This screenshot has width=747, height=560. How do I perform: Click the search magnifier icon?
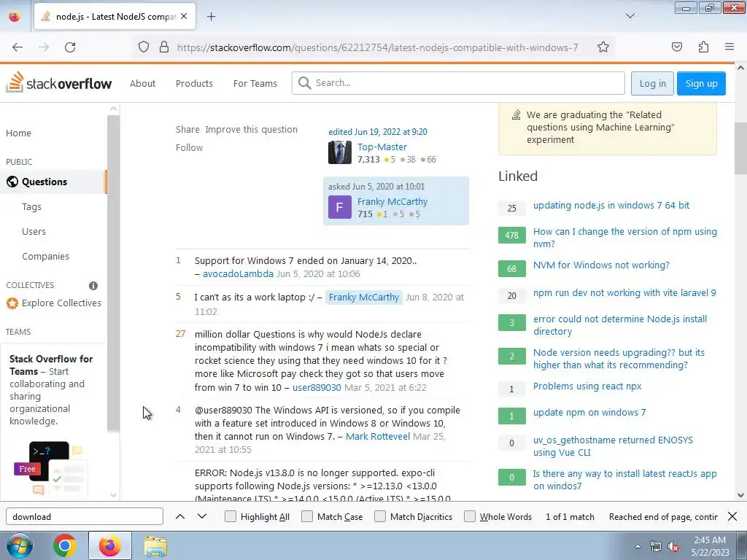click(x=304, y=83)
